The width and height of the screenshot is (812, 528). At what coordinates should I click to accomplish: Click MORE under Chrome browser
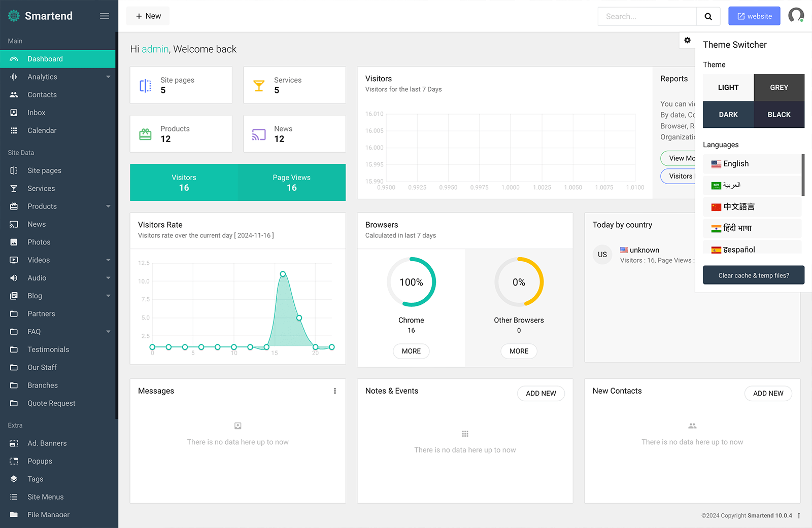(411, 351)
